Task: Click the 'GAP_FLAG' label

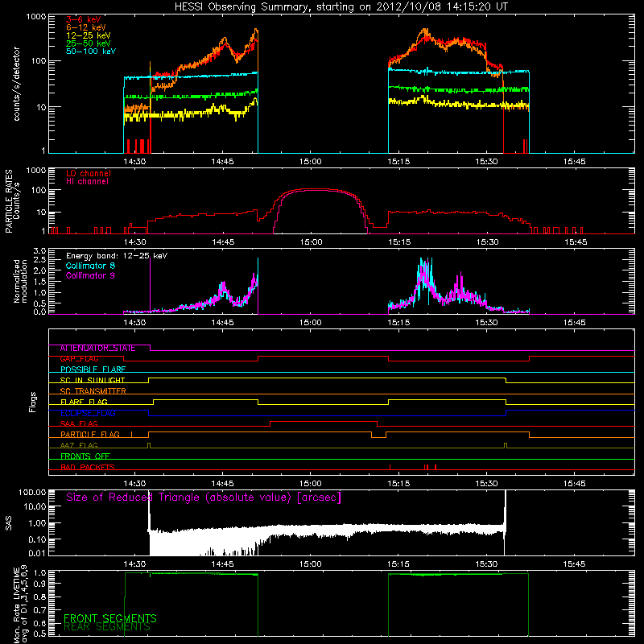Action: coord(79,359)
